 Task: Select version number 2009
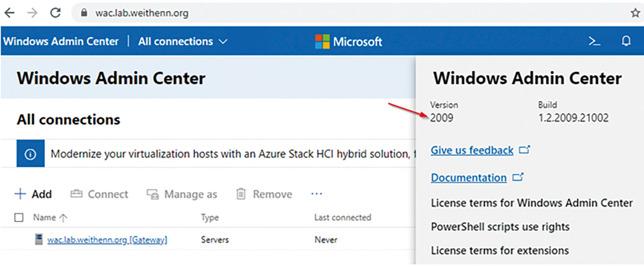442,118
